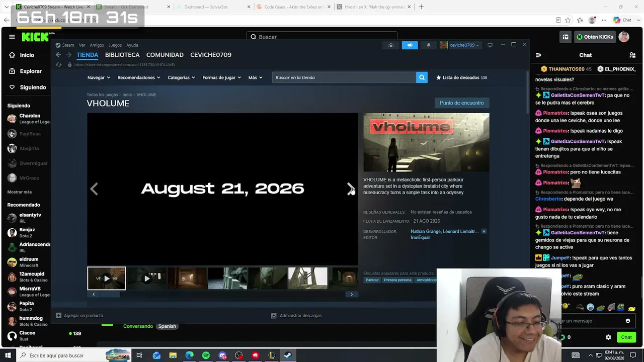
Task: Open Administrar descargas in Steam
Action: click(296, 316)
